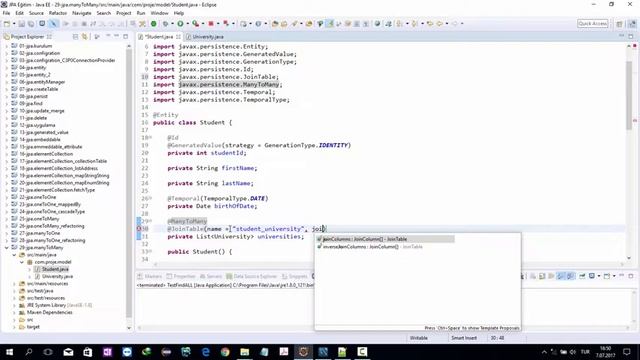The height and width of the screenshot is (360, 640).
Task: Click the red Stop toolbar icon
Action: pos(211,24)
